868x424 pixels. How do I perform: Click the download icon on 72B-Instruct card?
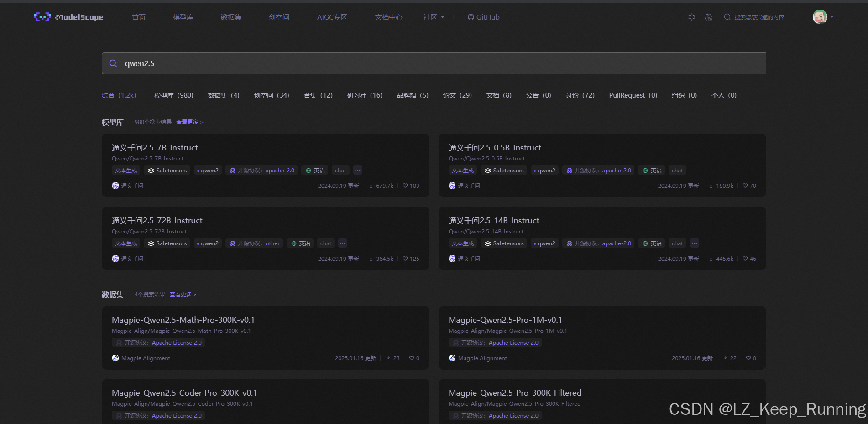point(371,259)
